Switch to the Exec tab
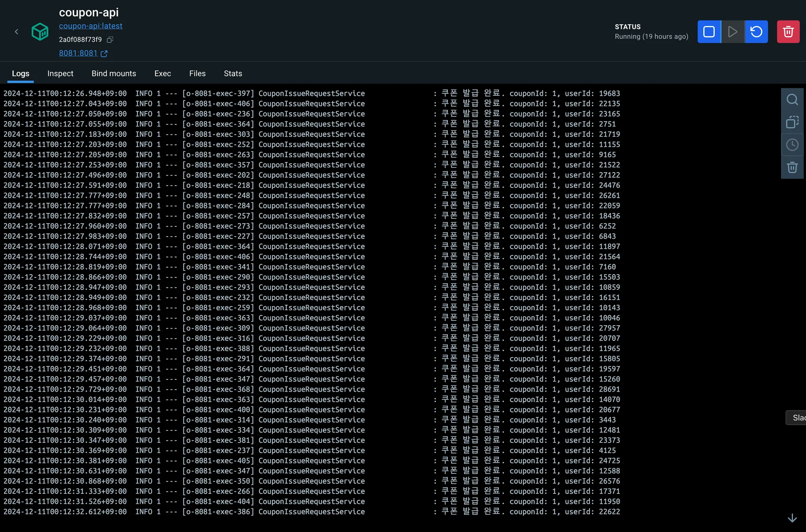This screenshot has width=806, height=532. [163, 74]
